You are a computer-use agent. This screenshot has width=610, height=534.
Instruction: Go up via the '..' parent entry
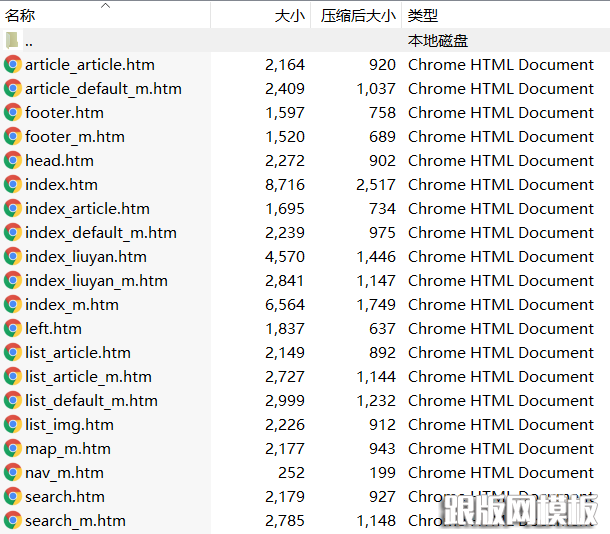[x=29, y=41]
